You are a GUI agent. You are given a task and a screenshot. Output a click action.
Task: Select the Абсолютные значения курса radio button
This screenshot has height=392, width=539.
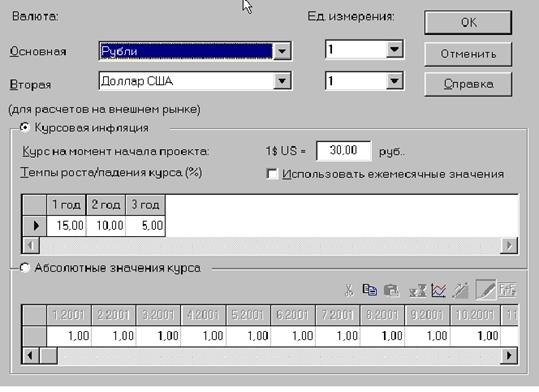tap(24, 268)
